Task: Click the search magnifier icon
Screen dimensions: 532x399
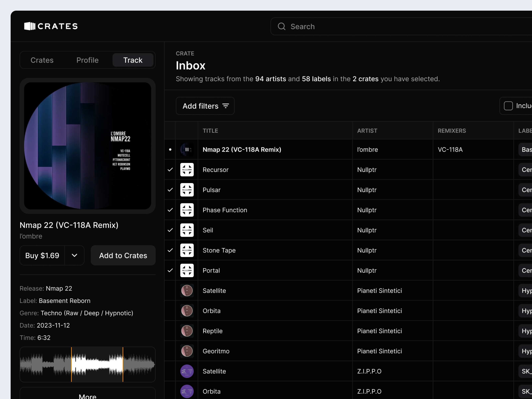Action: click(281, 26)
